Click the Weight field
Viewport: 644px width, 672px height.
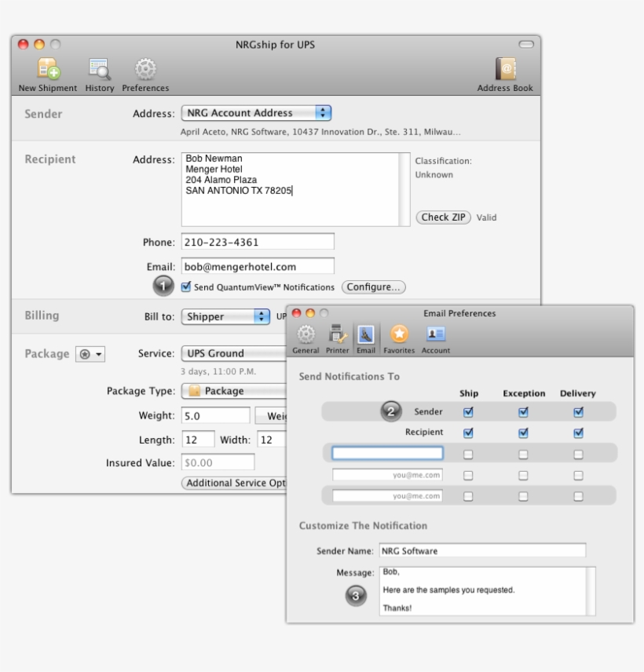[x=216, y=416]
